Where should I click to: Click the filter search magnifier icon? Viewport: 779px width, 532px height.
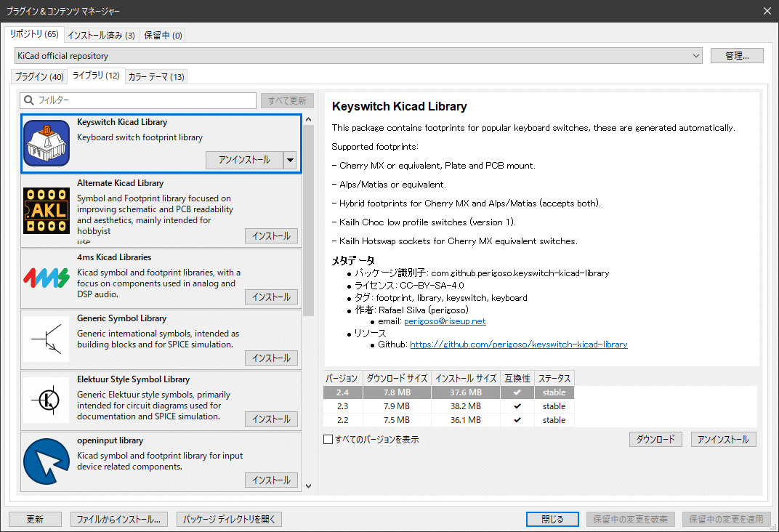(x=29, y=100)
